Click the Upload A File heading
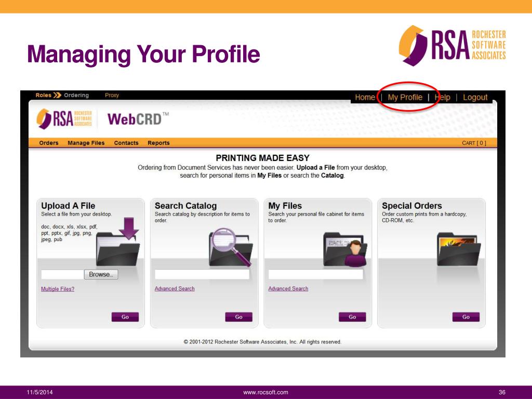Image resolution: width=532 pixels, height=399 pixels. 68,206
